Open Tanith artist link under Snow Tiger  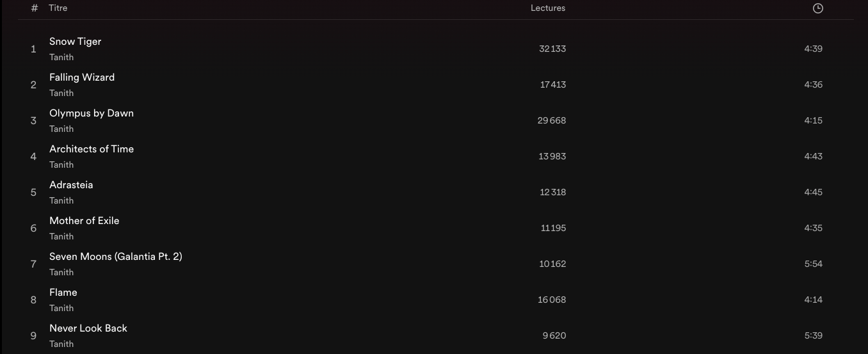(x=61, y=57)
